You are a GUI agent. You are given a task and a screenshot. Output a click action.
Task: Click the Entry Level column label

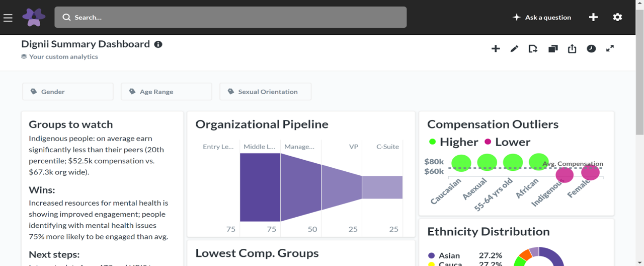pos(218,147)
